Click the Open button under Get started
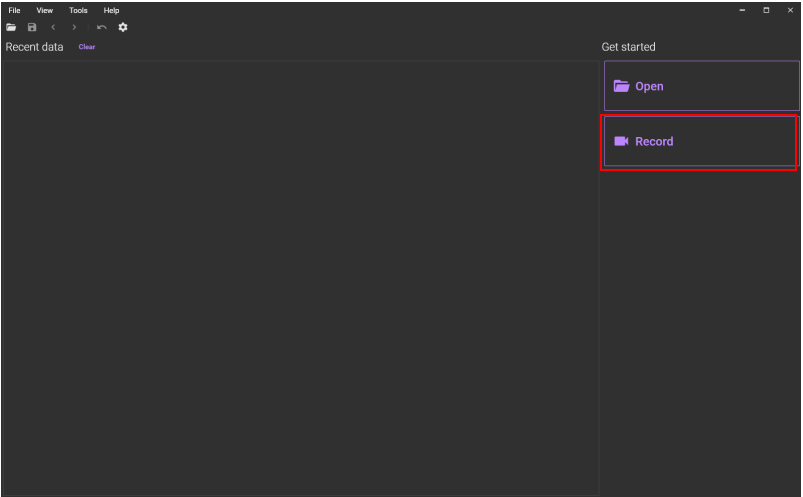This screenshot has height=497, width=803. coord(702,86)
